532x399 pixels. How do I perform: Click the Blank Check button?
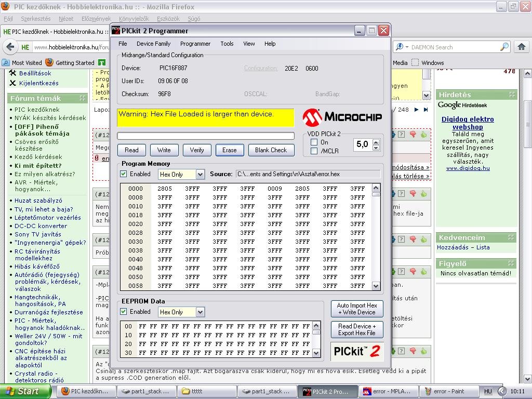271,150
